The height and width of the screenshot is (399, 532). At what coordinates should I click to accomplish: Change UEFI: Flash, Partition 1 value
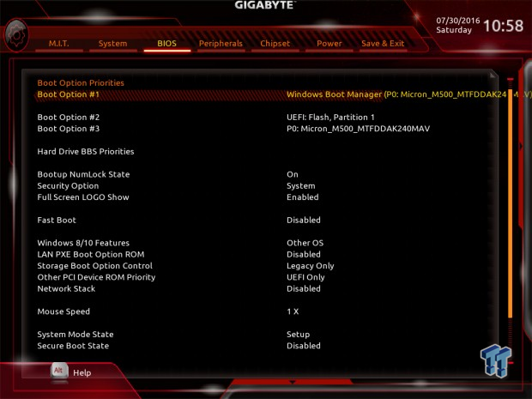tap(330, 118)
